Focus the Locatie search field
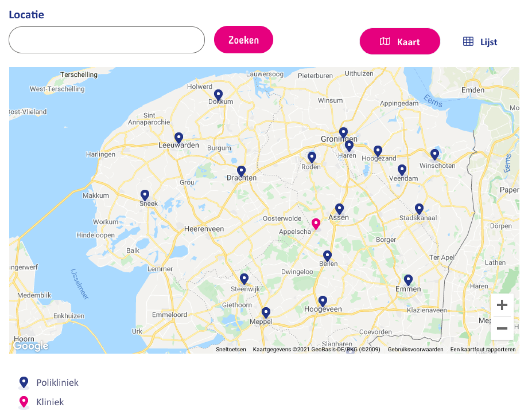This screenshot has width=532, height=419. pos(106,40)
